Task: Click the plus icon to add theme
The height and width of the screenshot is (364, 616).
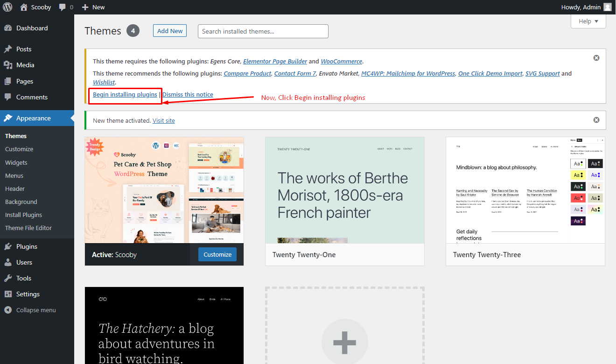Action: pyautogui.click(x=345, y=343)
